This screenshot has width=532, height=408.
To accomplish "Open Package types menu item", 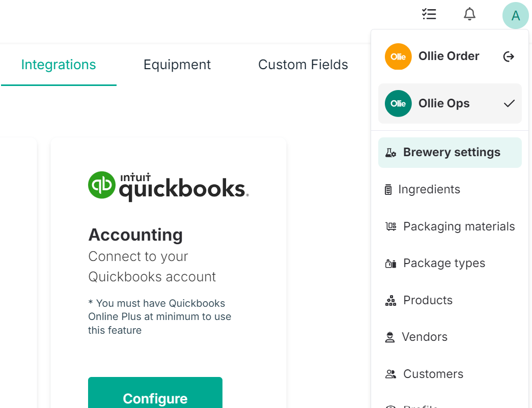I will [450, 263].
